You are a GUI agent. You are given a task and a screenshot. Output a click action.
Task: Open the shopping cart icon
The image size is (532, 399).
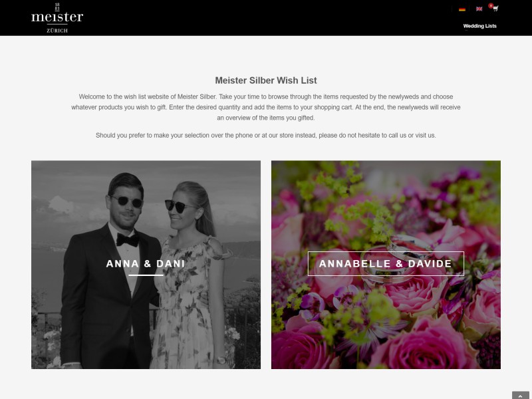pyautogui.click(x=495, y=9)
